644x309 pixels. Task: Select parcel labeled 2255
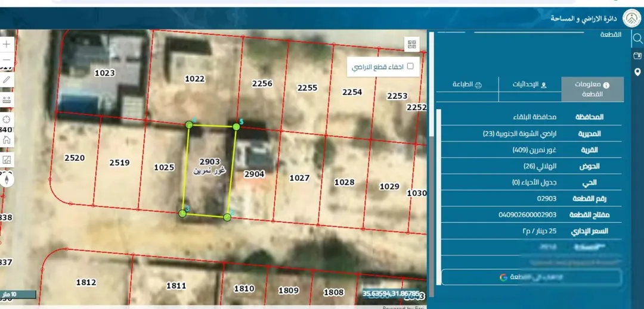[307, 88]
